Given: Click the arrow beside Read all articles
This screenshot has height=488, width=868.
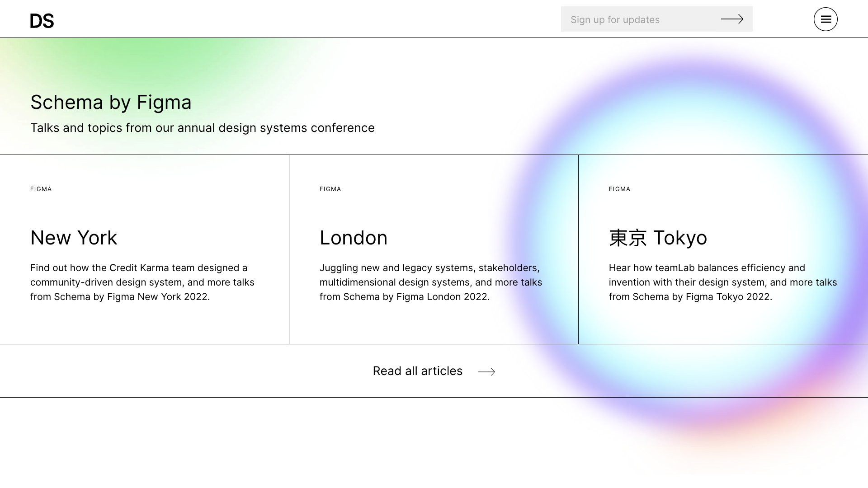Looking at the screenshot, I should pos(486,371).
